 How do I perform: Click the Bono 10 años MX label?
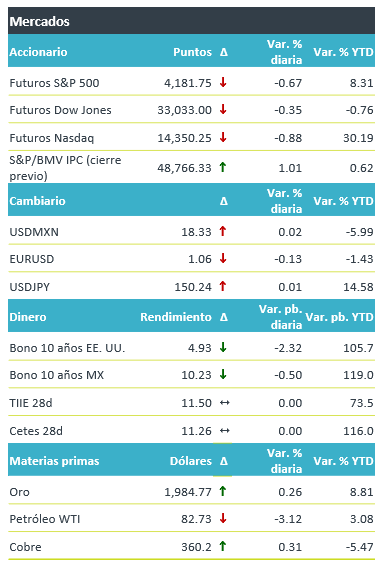pyautogui.click(x=57, y=375)
